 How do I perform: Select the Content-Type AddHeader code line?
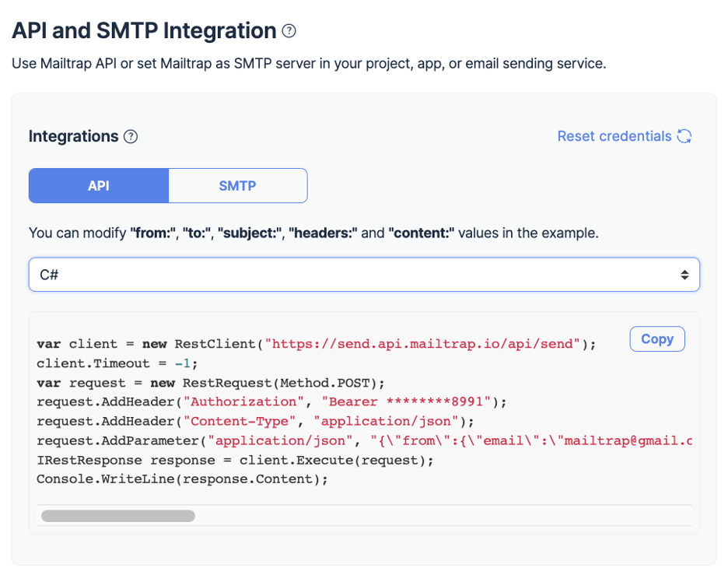[255, 421]
